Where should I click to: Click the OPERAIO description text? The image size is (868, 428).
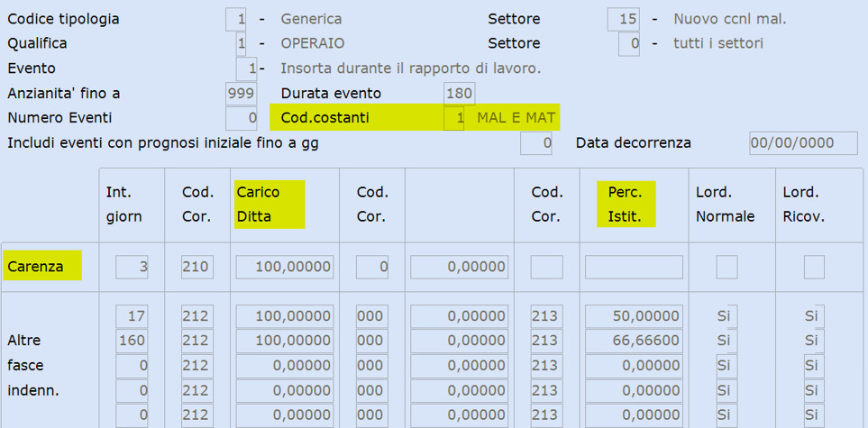tap(313, 43)
